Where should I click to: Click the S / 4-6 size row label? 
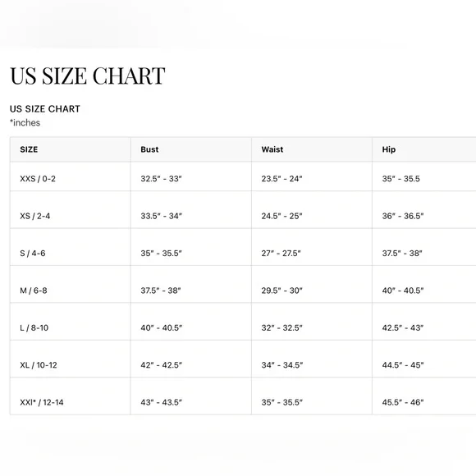(x=33, y=253)
